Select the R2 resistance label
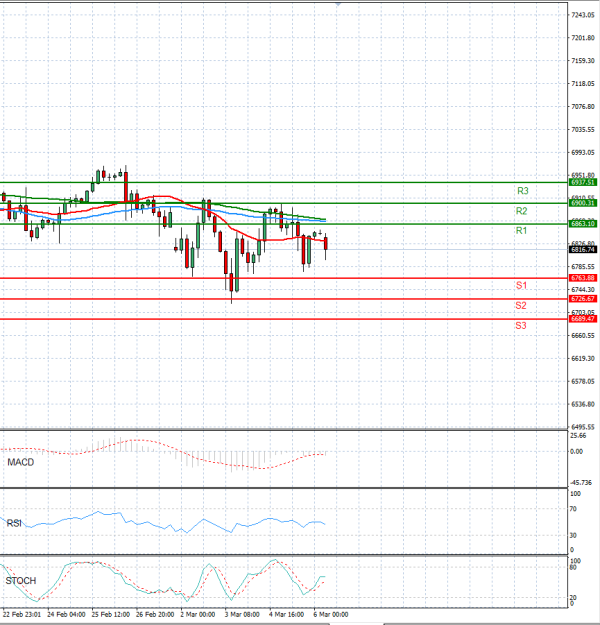This screenshot has width=600, height=625. [x=522, y=211]
